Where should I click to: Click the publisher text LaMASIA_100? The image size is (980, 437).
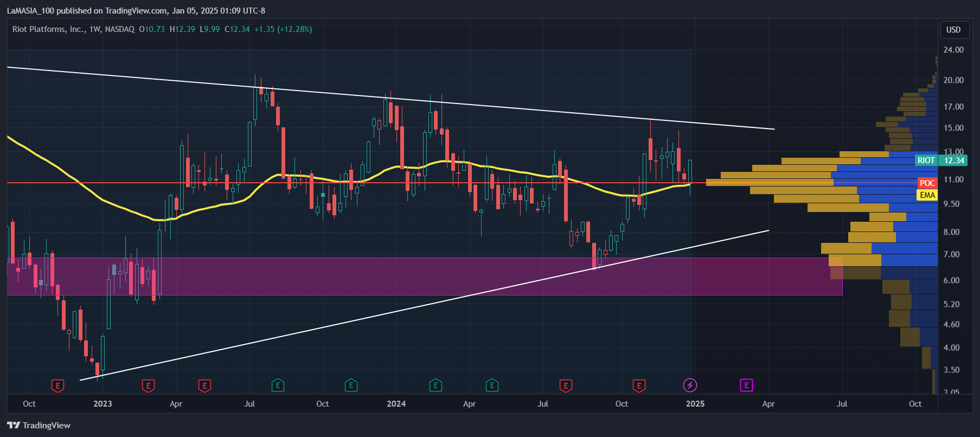[30, 10]
